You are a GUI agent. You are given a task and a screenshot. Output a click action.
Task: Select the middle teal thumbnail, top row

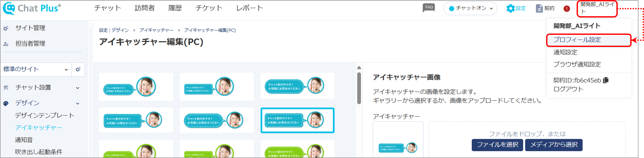click(217, 87)
